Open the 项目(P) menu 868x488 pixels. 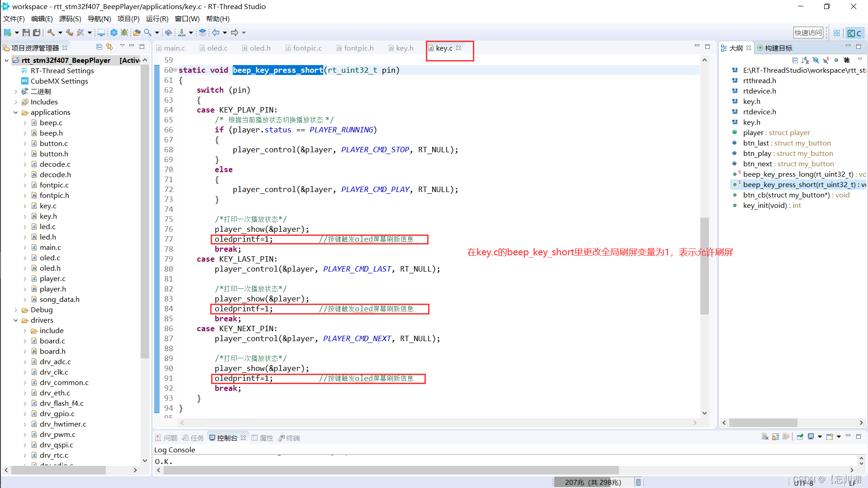pos(128,19)
